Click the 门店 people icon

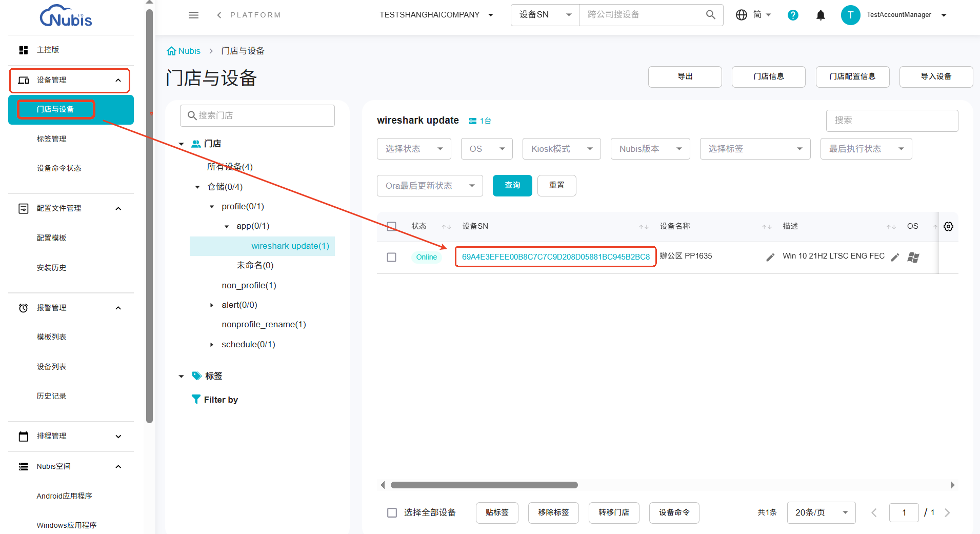tap(196, 144)
